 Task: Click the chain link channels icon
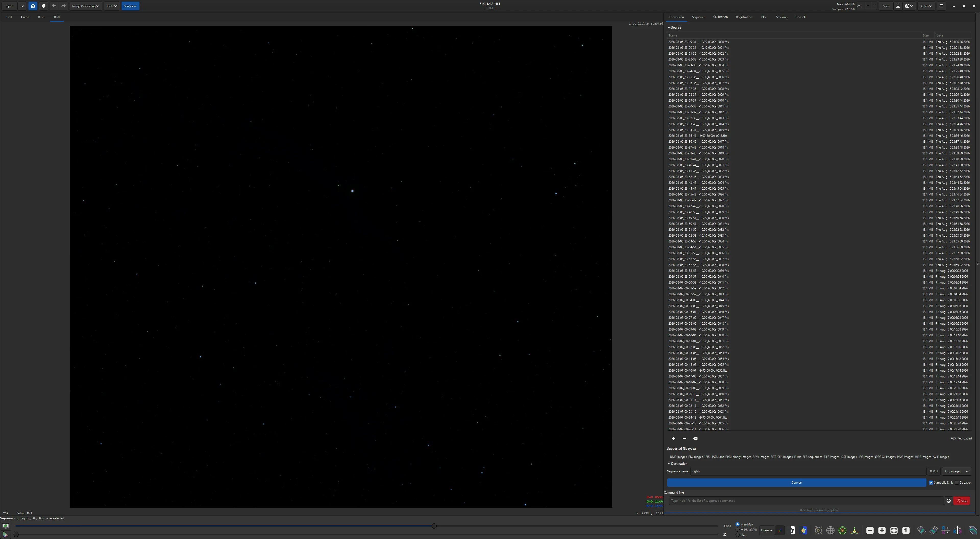pos(780,530)
